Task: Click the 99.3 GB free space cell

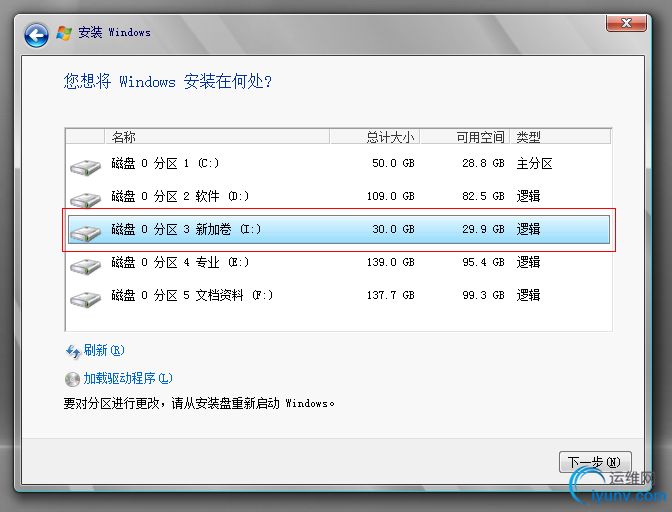Action: click(483, 295)
